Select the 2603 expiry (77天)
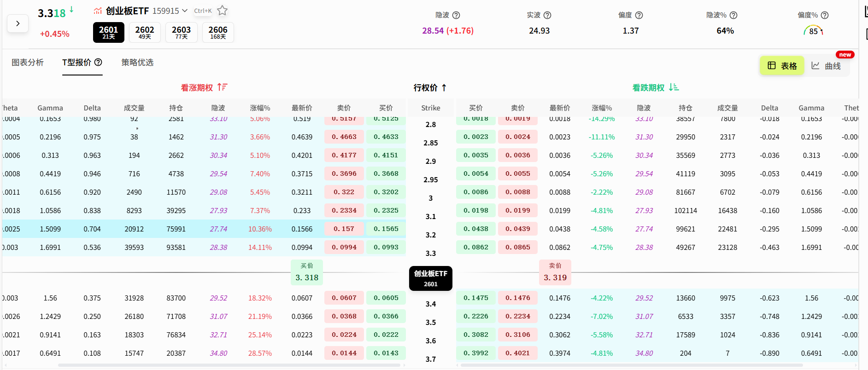This screenshot has width=868, height=370. point(182,32)
